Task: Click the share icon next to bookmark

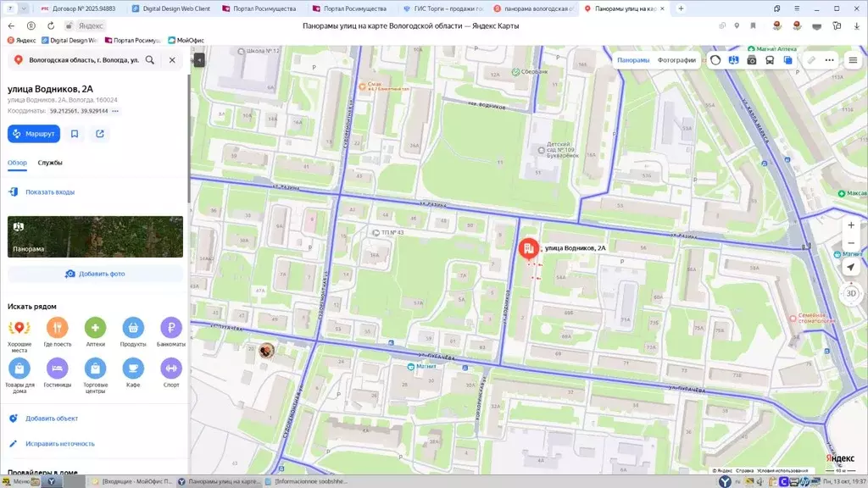Action: (x=100, y=134)
